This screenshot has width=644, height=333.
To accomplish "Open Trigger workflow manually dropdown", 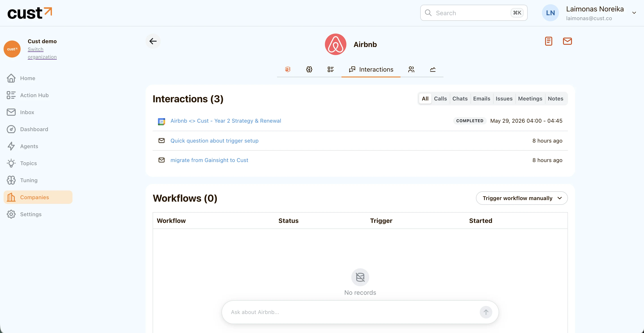I will point(522,198).
